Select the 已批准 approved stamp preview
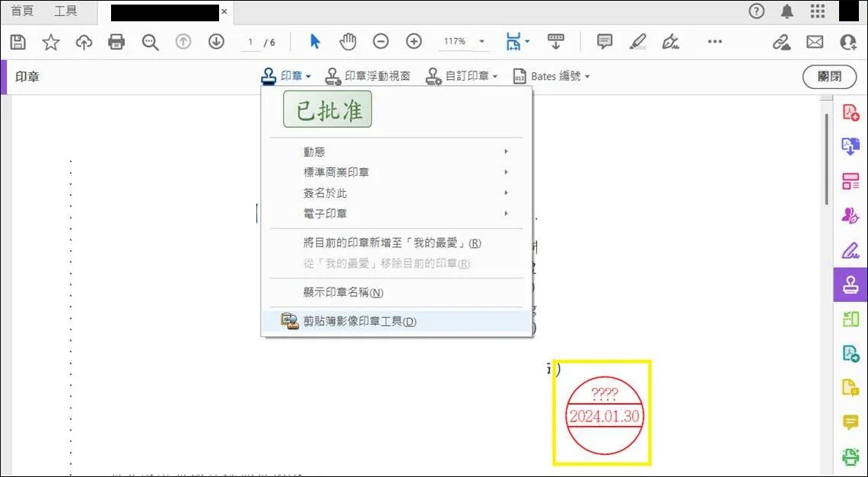The image size is (868, 477). point(328,110)
